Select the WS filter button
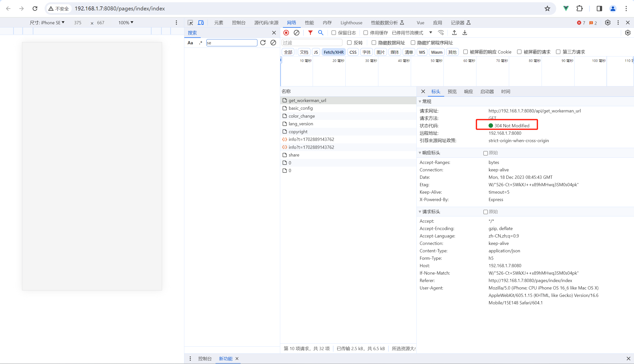Screen dimensions: 634x364 click(422, 52)
